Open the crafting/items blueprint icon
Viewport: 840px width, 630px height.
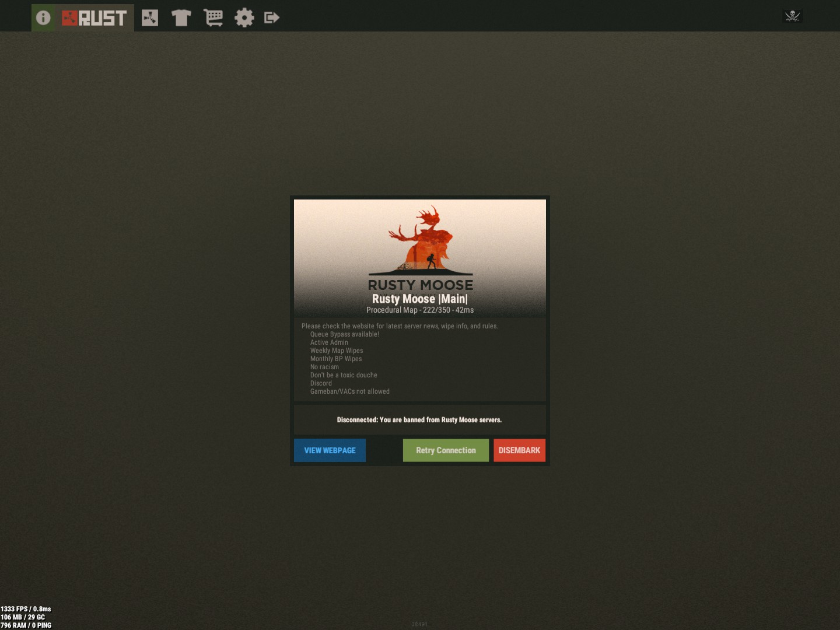click(150, 18)
